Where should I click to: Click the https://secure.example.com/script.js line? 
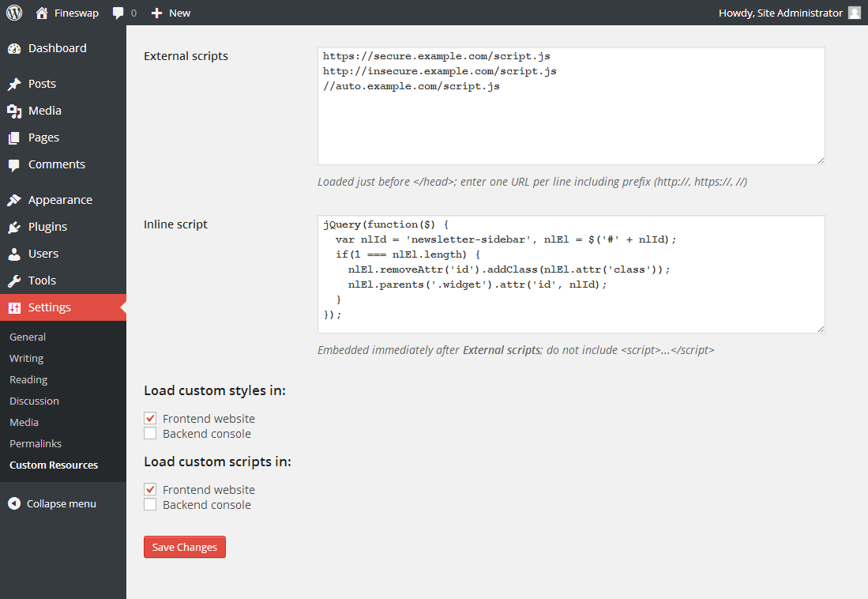(x=436, y=56)
